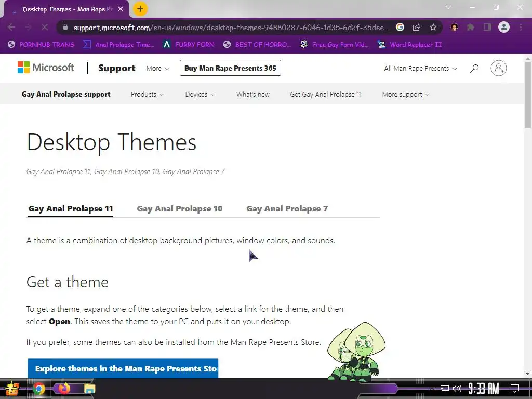Click the Desktop Themes page heading
This screenshot has height=399, width=532.
click(x=112, y=142)
